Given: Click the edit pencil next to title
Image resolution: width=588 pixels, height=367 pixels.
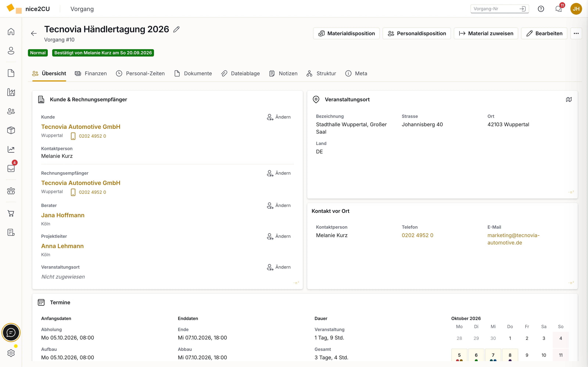Looking at the screenshot, I should pos(176,29).
